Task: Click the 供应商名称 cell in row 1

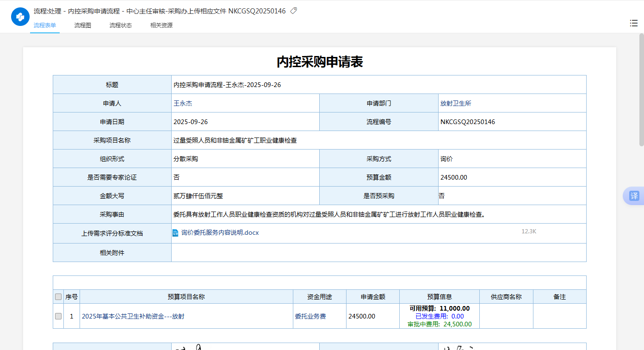Action: point(506,316)
